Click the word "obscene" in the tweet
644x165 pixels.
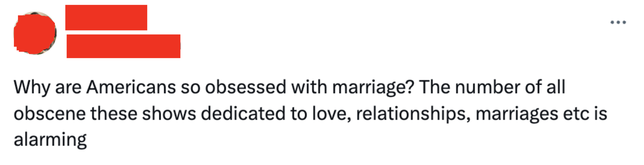coord(50,114)
